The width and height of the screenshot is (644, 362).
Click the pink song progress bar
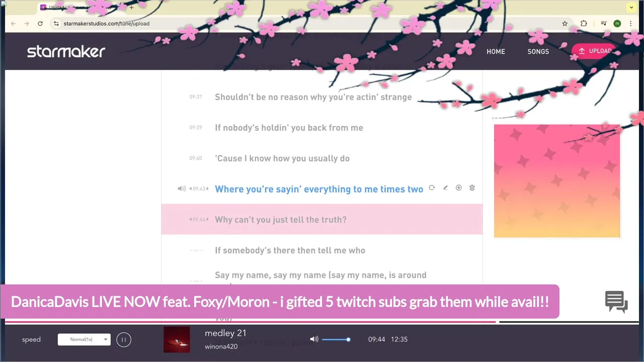(x=251, y=322)
